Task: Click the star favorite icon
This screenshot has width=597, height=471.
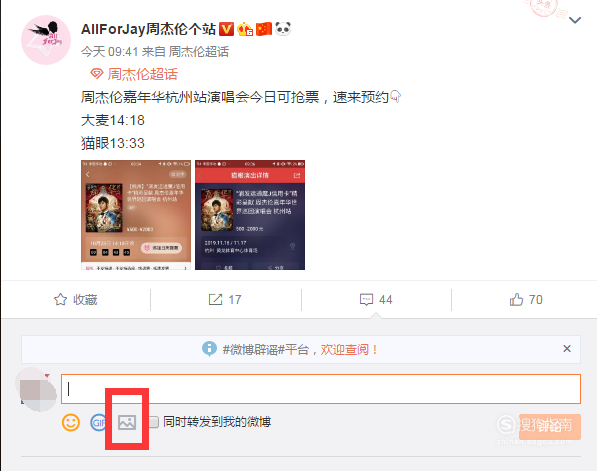Action: [x=61, y=300]
